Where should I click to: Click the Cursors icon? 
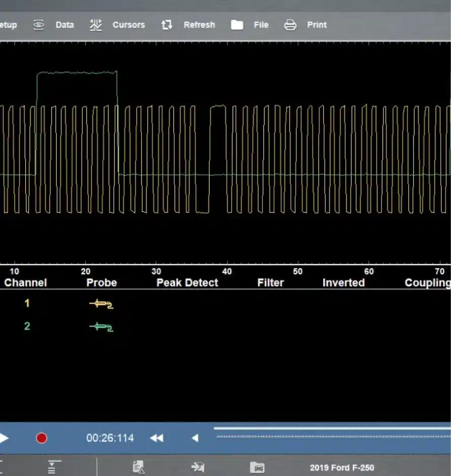tap(96, 25)
